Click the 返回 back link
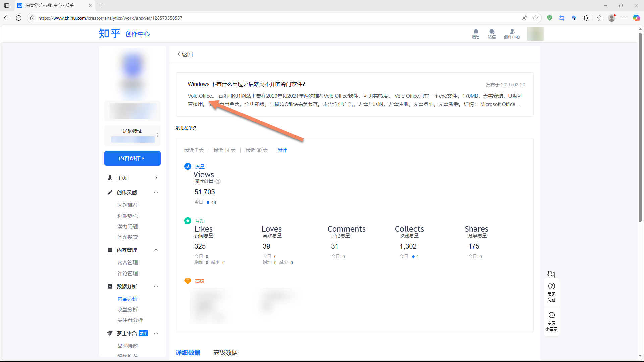This screenshot has height=362, width=644. (185, 54)
